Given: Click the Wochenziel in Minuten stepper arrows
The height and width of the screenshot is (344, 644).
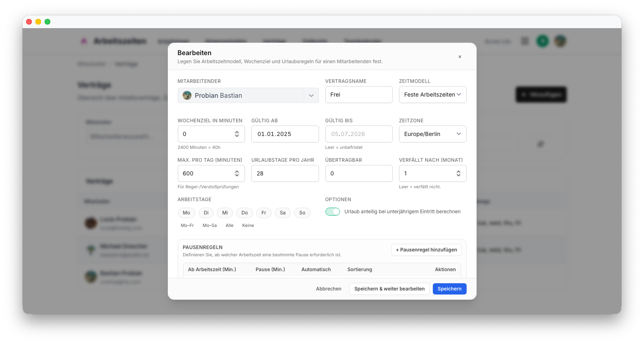Looking at the screenshot, I should (x=237, y=134).
